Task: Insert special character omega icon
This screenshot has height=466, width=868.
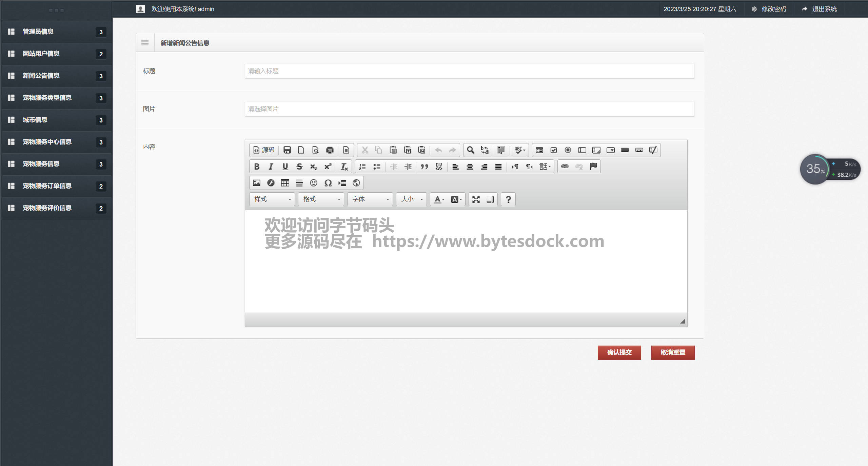Action: tap(328, 183)
